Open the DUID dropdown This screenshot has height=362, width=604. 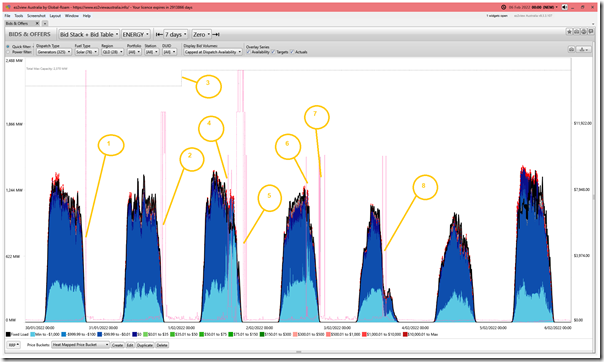[x=169, y=52]
